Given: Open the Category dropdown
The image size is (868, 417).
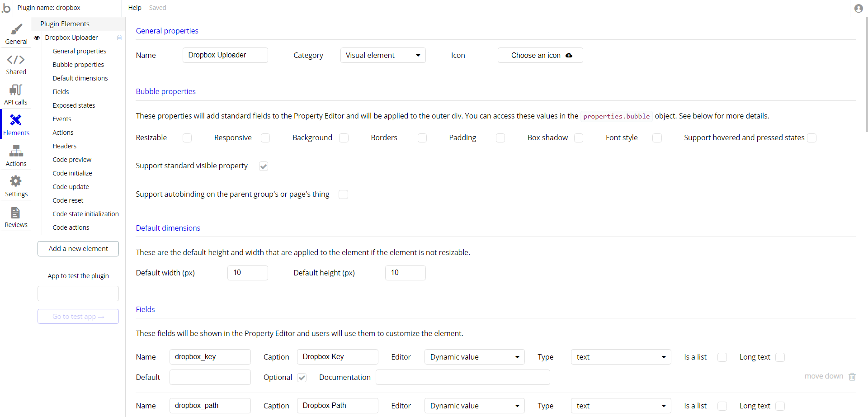Looking at the screenshot, I should (382, 55).
